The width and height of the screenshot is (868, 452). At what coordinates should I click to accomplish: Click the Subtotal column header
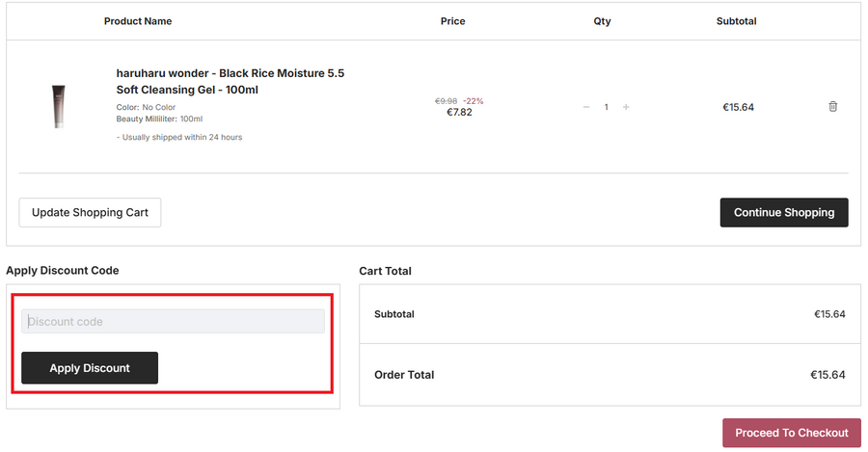[736, 21]
